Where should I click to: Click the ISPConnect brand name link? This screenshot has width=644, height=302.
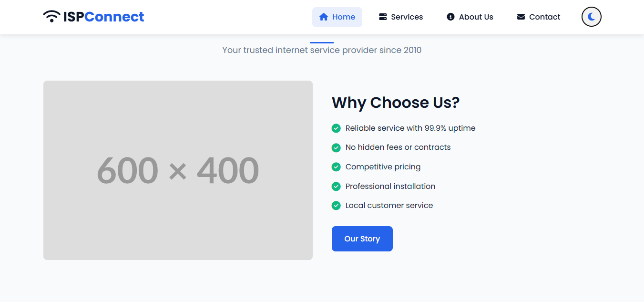pyautogui.click(x=103, y=17)
